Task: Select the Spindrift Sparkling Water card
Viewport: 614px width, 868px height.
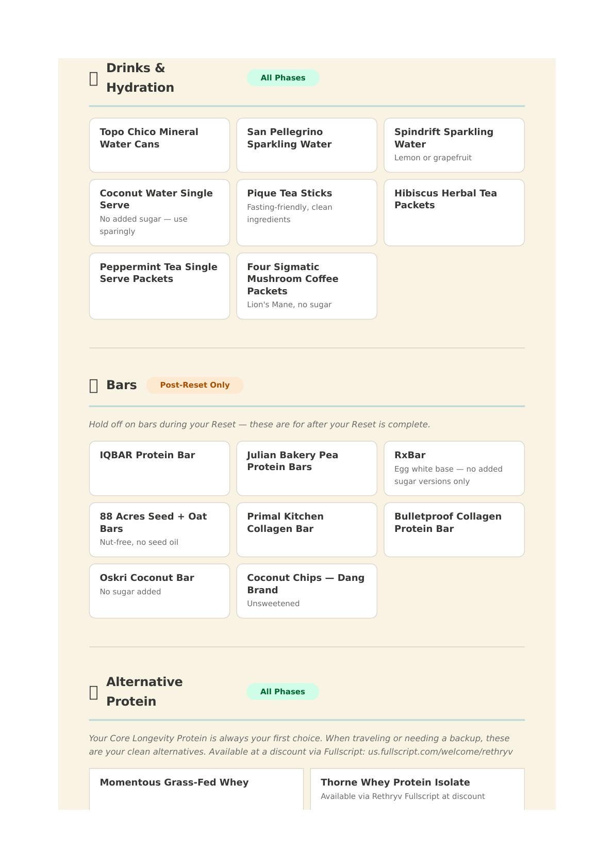Action: tap(454, 145)
